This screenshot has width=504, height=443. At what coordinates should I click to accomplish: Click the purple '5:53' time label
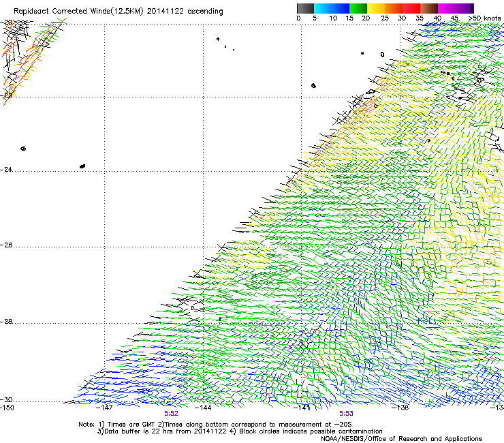click(x=346, y=414)
